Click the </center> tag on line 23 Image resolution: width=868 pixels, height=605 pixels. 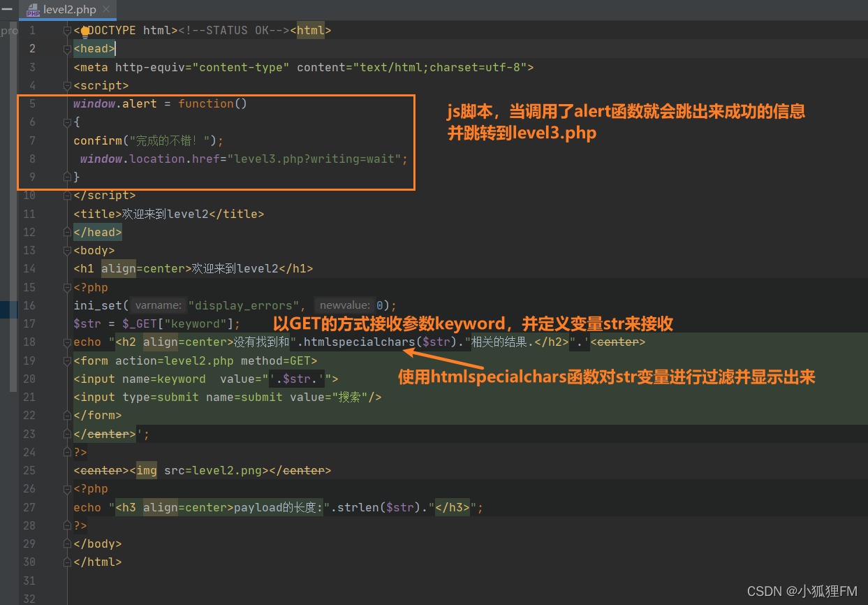[105, 434]
